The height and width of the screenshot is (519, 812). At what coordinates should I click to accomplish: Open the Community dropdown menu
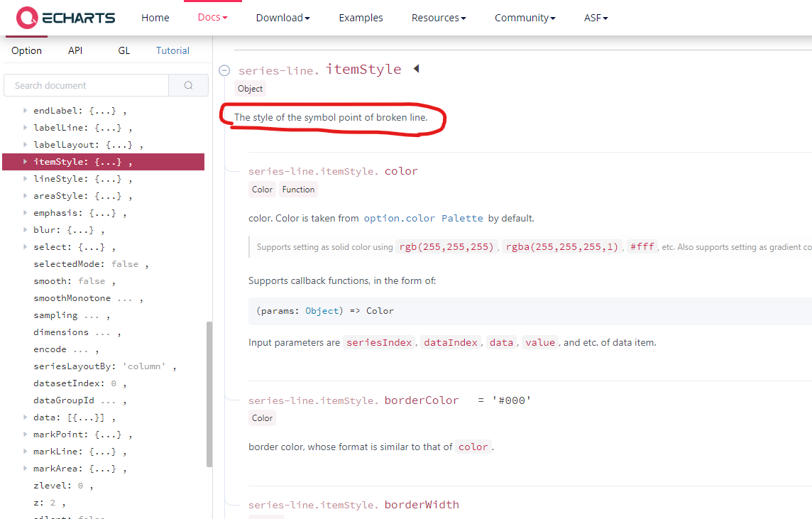coord(525,17)
